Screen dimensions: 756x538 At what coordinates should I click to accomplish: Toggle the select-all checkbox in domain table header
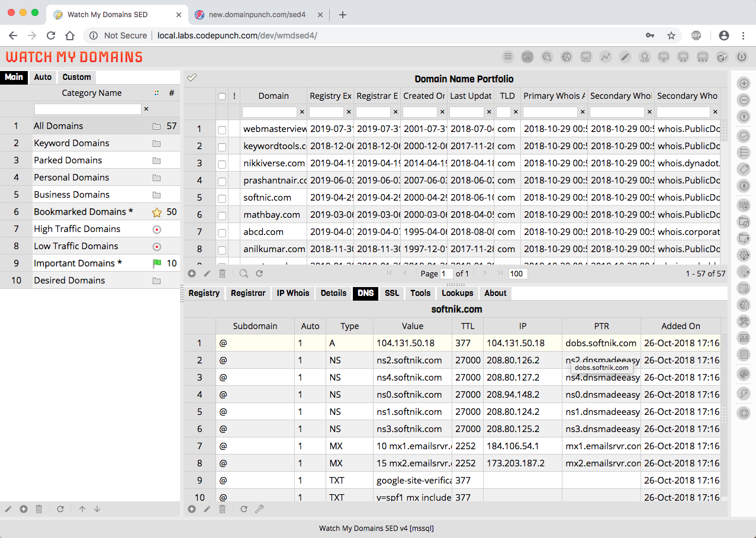pyautogui.click(x=222, y=96)
